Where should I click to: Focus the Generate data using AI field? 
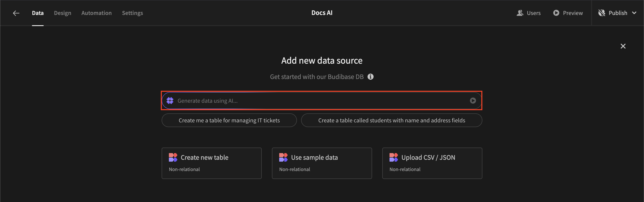pyautogui.click(x=320, y=101)
